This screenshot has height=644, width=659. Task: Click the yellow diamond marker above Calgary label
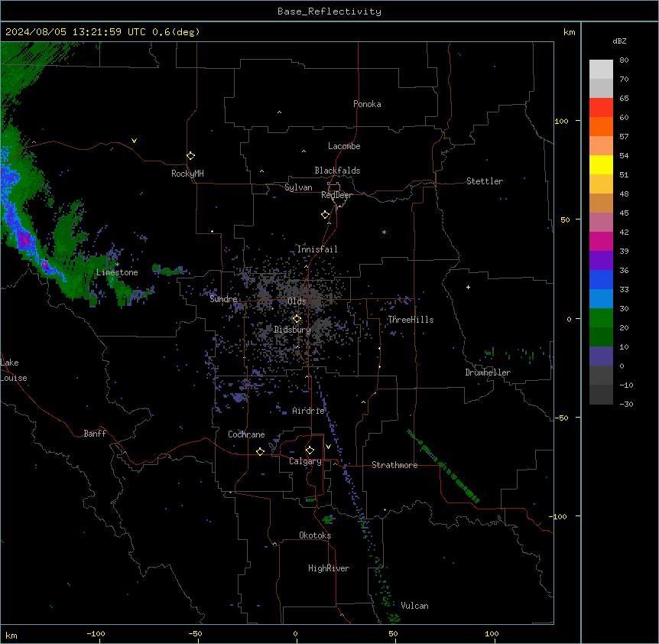[310, 450]
